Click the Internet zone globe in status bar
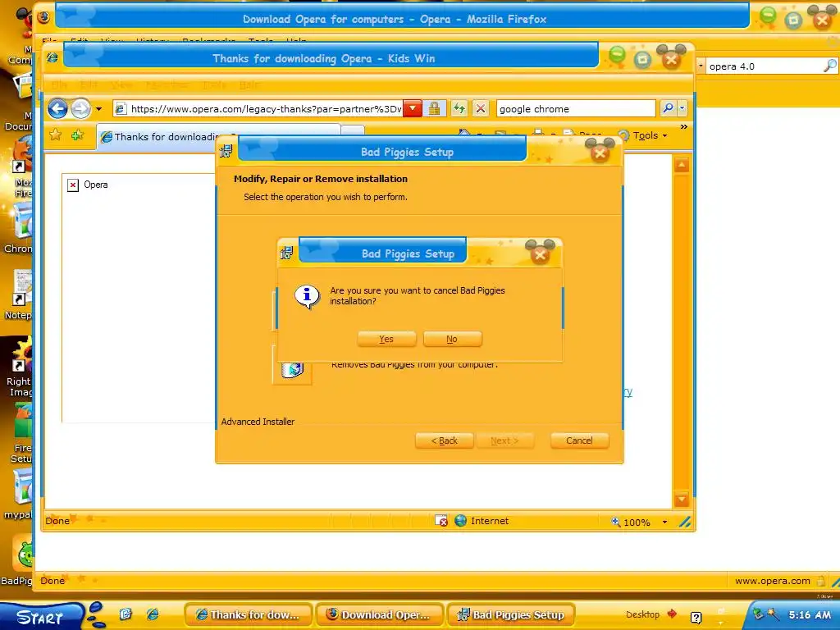 click(x=461, y=521)
